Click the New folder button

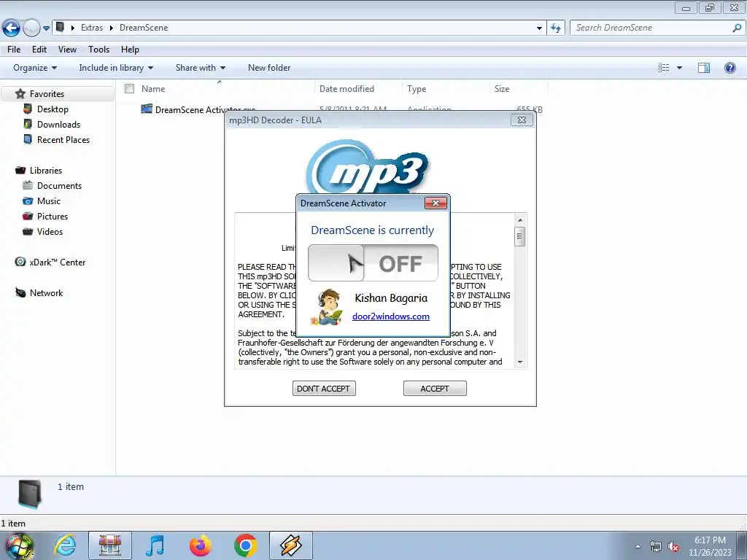click(269, 68)
